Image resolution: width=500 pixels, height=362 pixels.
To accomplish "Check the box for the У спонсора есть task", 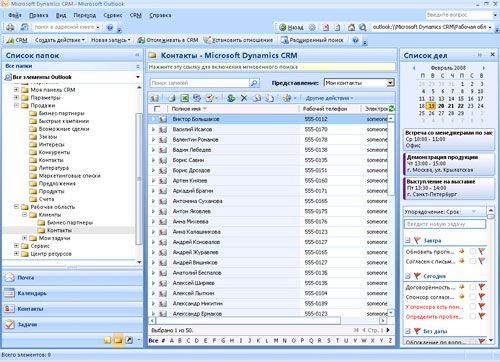I will point(472,306).
